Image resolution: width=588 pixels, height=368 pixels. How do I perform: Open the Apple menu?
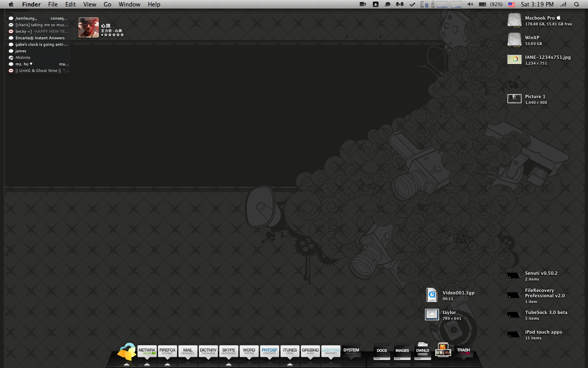click(11, 4)
